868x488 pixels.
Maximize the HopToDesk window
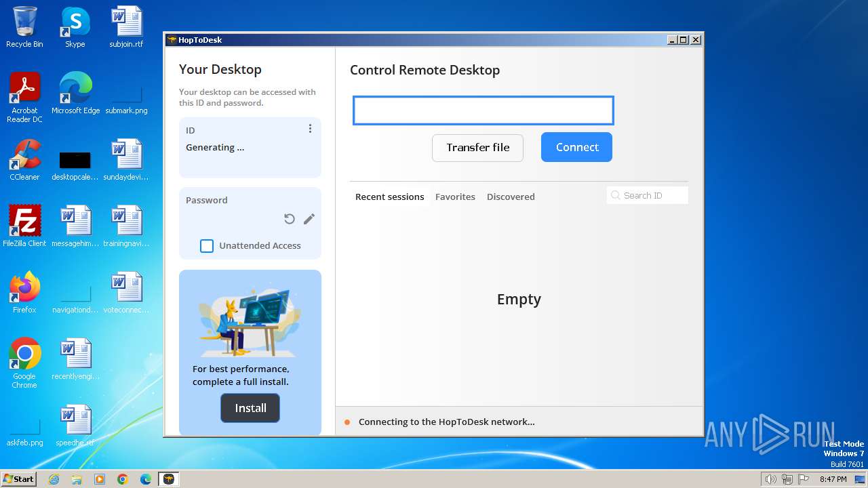tap(684, 40)
